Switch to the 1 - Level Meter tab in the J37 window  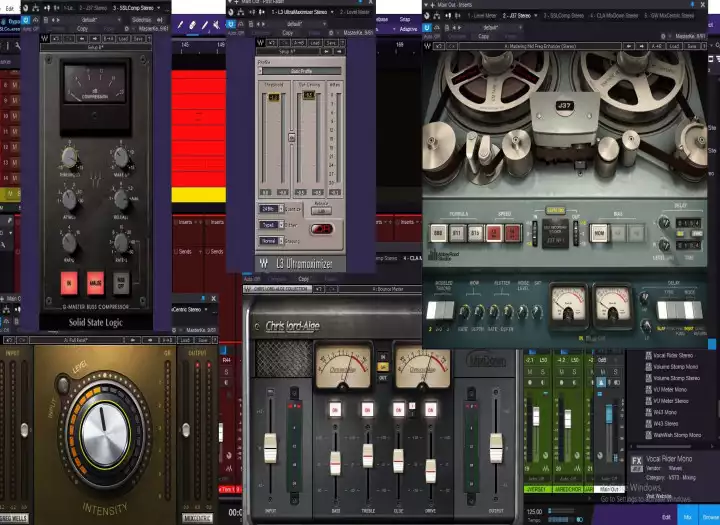pyautogui.click(x=482, y=16)
